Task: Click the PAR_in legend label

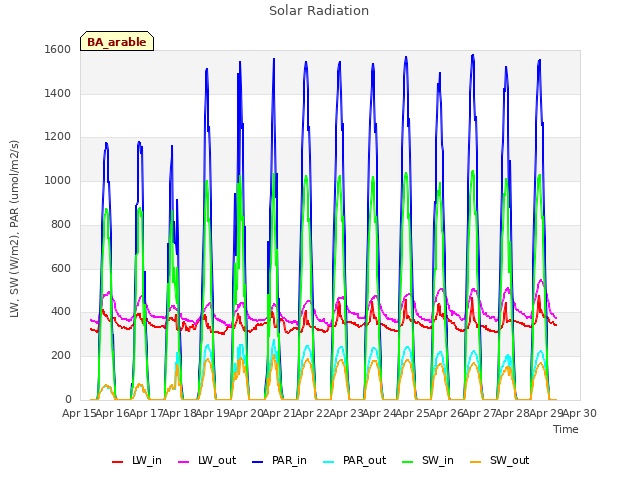Action: 289,460
